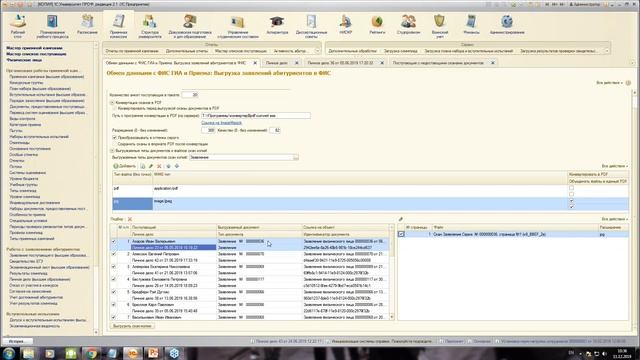Expand the Отчеты panel overflow arrow

[317, 51]
